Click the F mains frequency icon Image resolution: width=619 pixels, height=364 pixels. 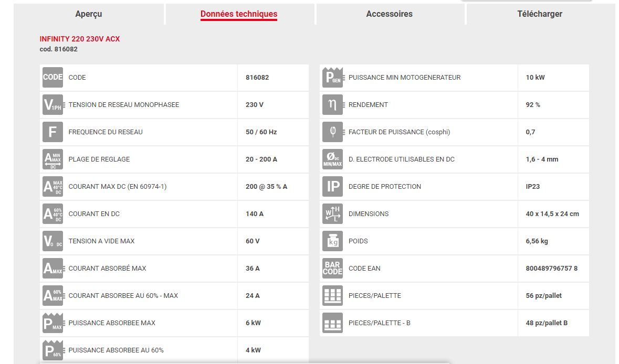coord(53,132)
